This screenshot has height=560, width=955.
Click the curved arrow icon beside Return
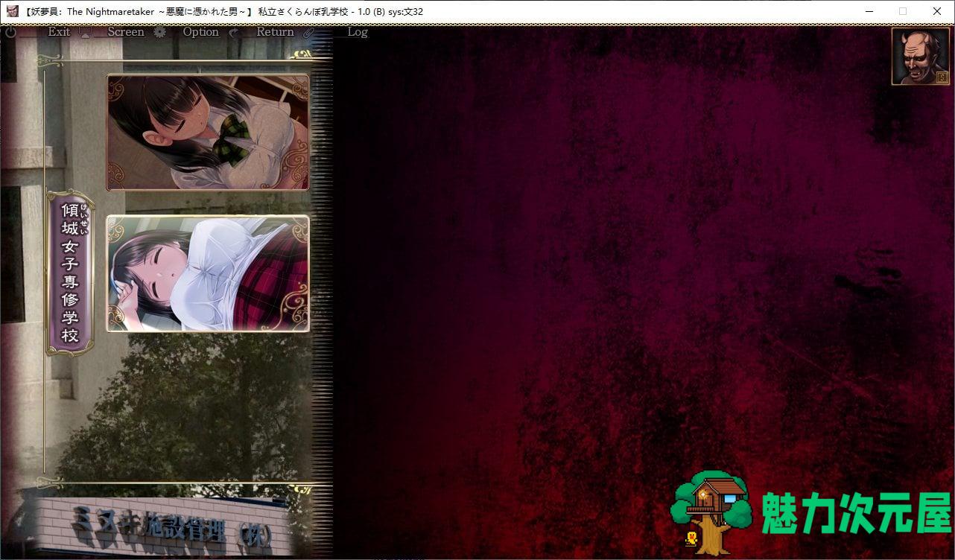point(234,32)
